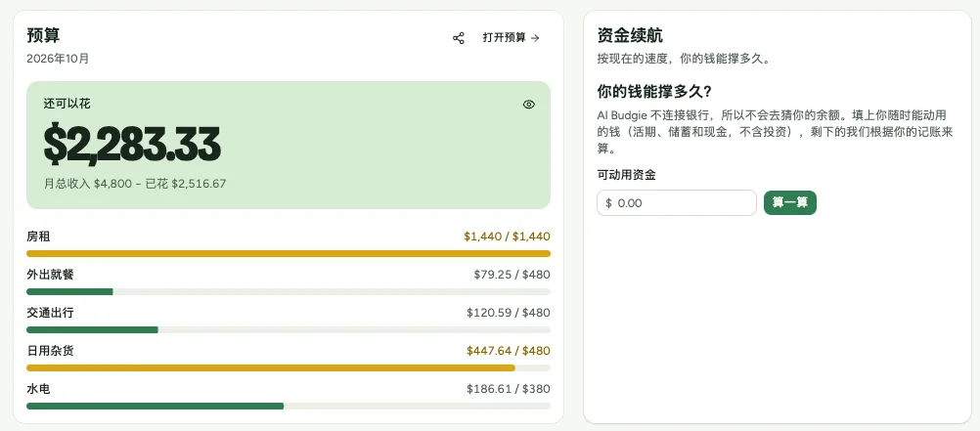This screenshot has width=980, height=431.
Task: Click the 预算 card title
Action: coord(43,35)
